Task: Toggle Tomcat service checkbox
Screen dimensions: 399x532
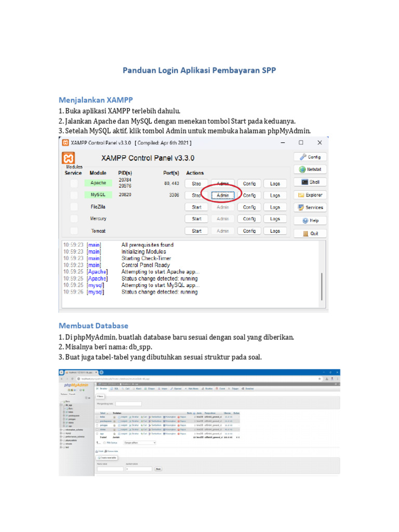Action: coord(74,231)
